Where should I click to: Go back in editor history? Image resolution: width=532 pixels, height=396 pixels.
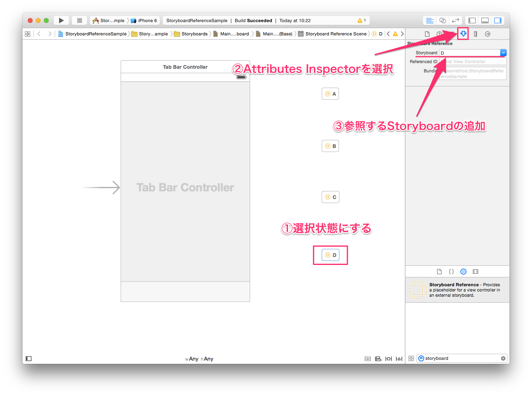pos(39,34)
